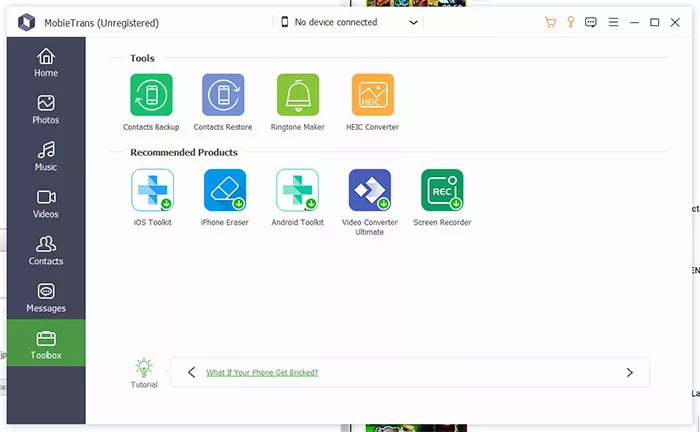The image size is (700, 432).
Task: Minimize the MobieTrans window
Action: pos(634,22)
